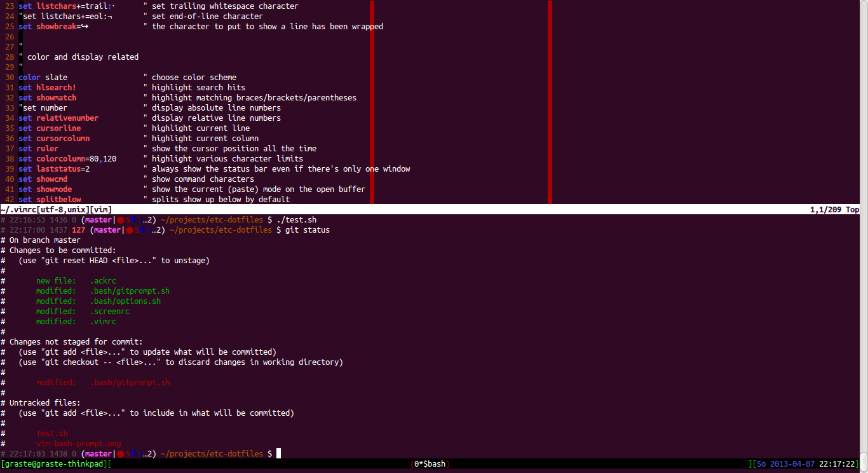
Task: Click comment 'display relative line numbers'
Action: pyautogui.click(x=216, y=118)
